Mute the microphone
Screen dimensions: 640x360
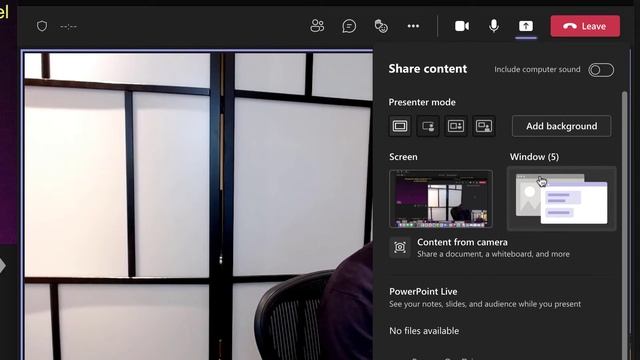point(493,26)
